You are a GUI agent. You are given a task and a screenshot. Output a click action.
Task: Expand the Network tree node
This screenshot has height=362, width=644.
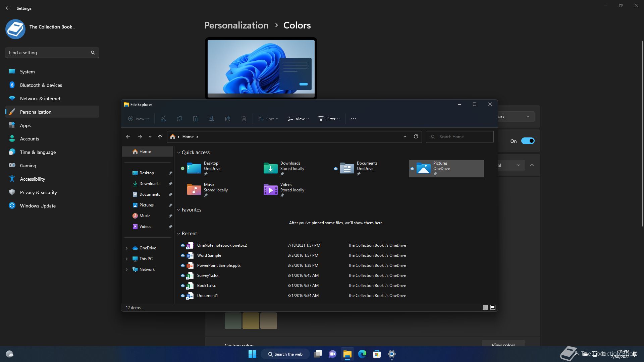(127, 269)
